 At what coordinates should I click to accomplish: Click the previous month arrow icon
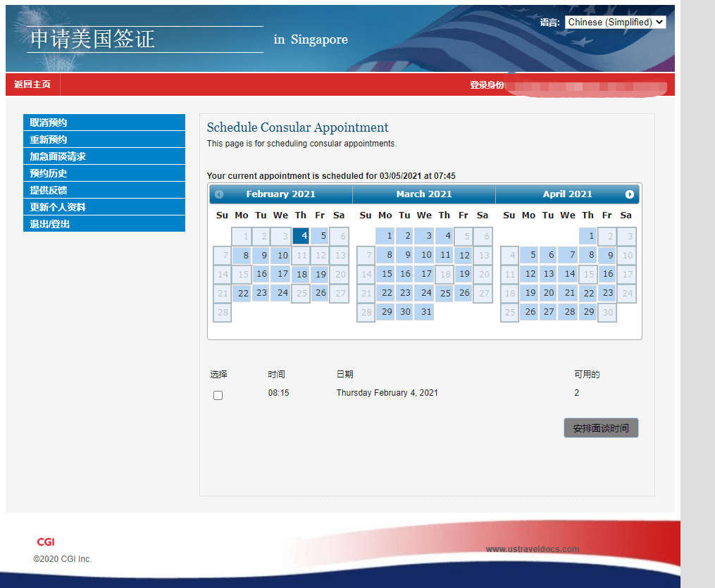pyautogui.click(x=219, y=194)
